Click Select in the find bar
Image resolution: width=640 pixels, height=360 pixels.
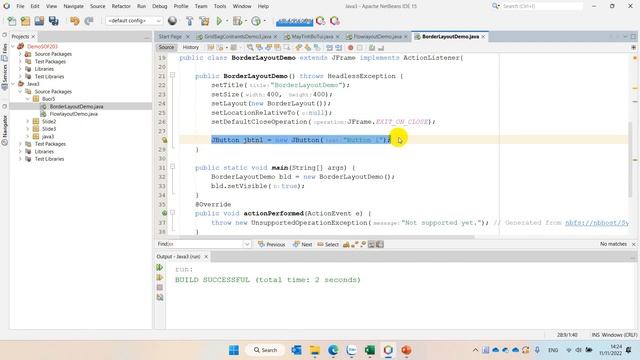(328, 244)
